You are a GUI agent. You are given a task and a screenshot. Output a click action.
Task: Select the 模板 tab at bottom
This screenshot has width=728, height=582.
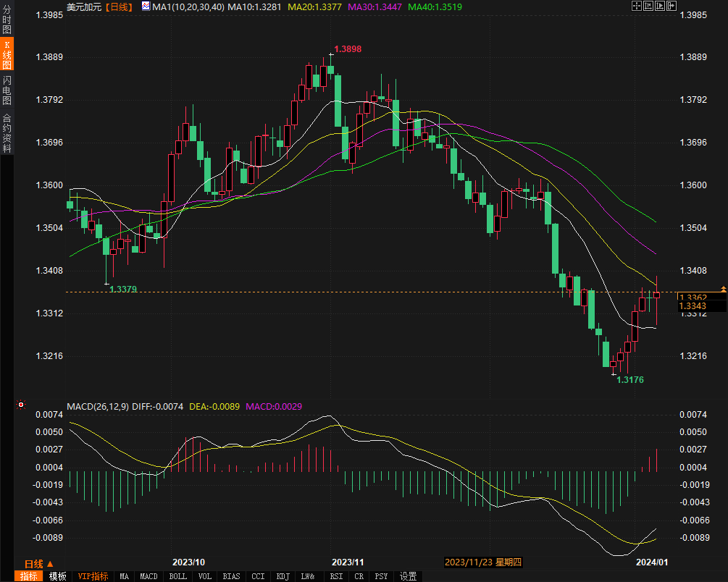click(x=58, y=576)
